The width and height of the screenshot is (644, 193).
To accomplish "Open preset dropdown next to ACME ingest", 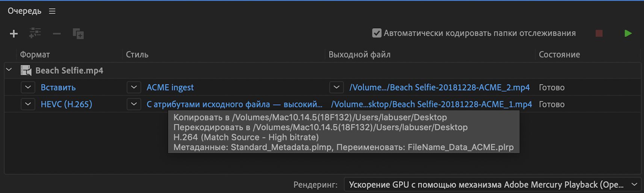I will point(134,87).
